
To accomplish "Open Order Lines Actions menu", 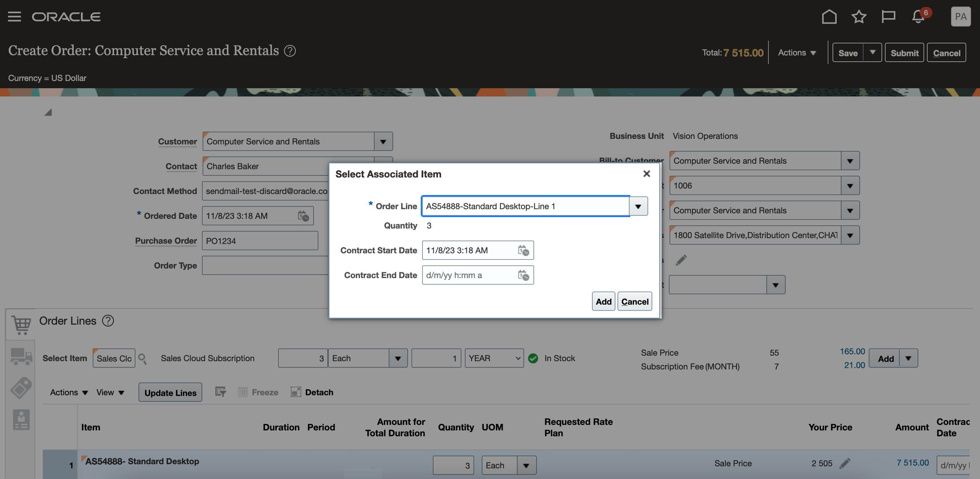I will [69, 392].
